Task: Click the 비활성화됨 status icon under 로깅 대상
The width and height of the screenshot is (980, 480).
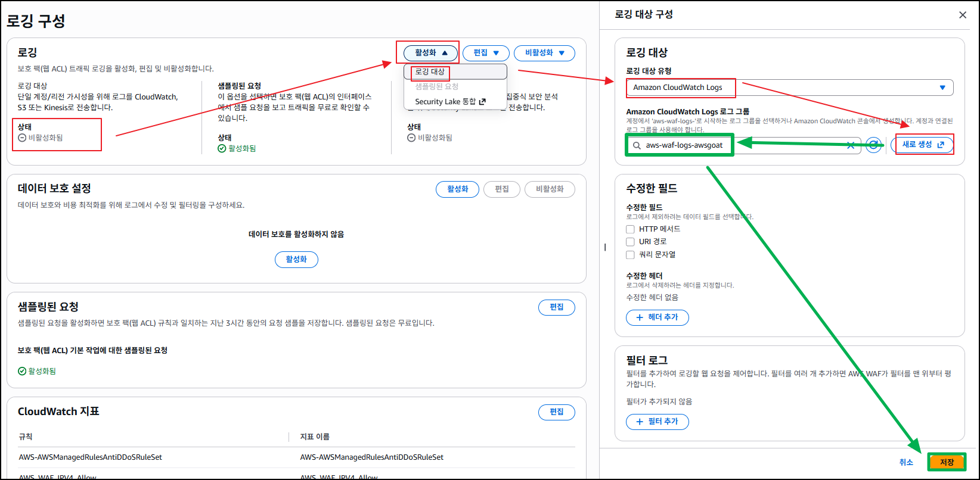Action: tap(22, 138)
